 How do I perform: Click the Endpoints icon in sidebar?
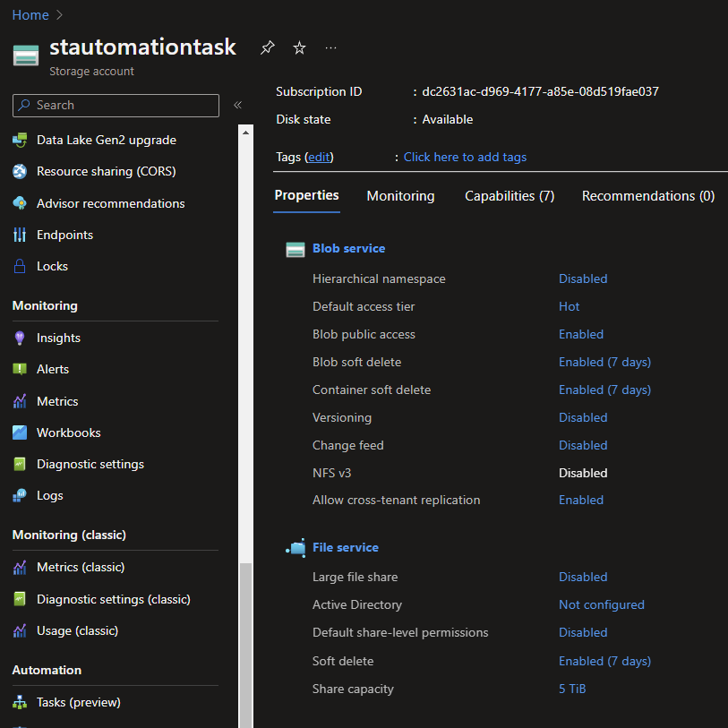pos(20,235)
